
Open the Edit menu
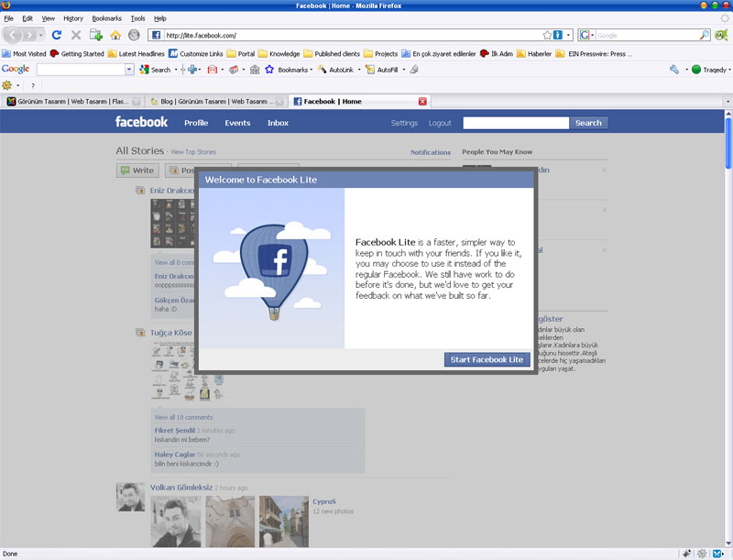point(27,18)
